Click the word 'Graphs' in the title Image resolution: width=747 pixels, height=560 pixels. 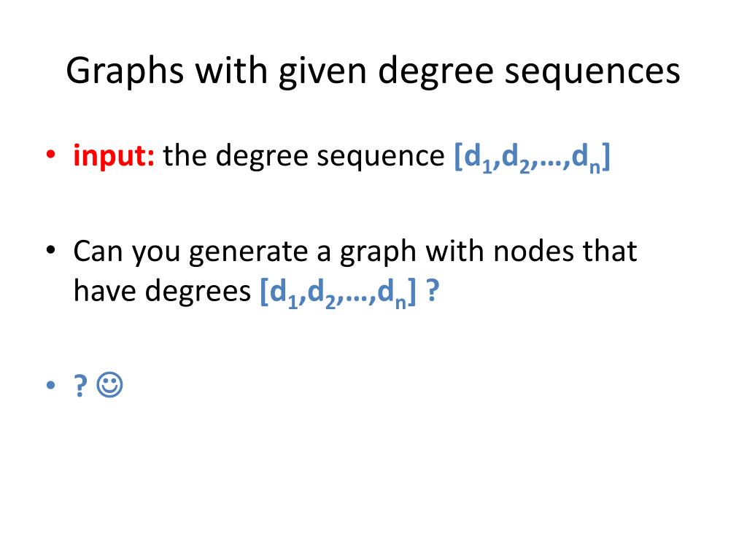[125, 72]
